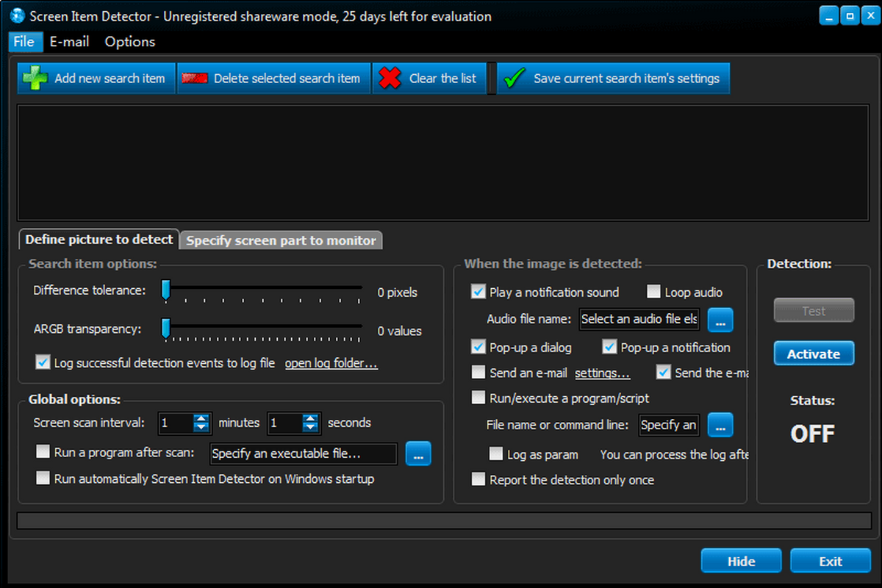Enable Run a program after scan
The height and width of the screenshot is (588, 882).
43,451
